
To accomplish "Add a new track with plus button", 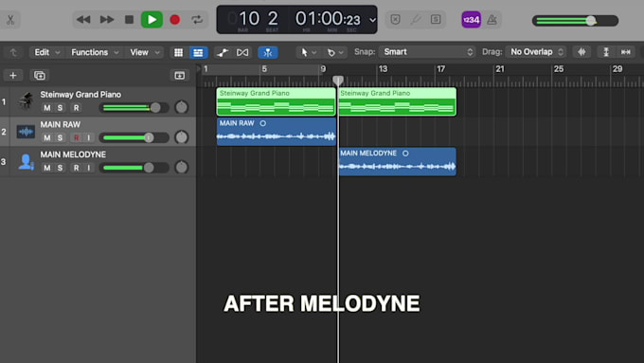I will pos(13,75).
